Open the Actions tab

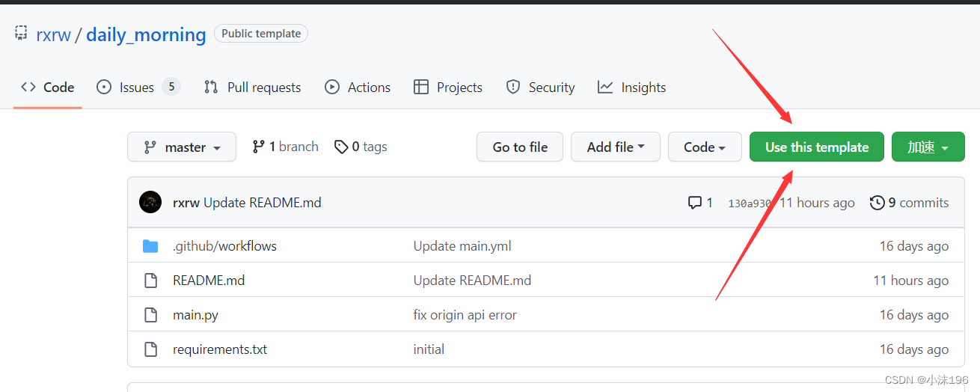pyautogui.click(x=358, y=88)
